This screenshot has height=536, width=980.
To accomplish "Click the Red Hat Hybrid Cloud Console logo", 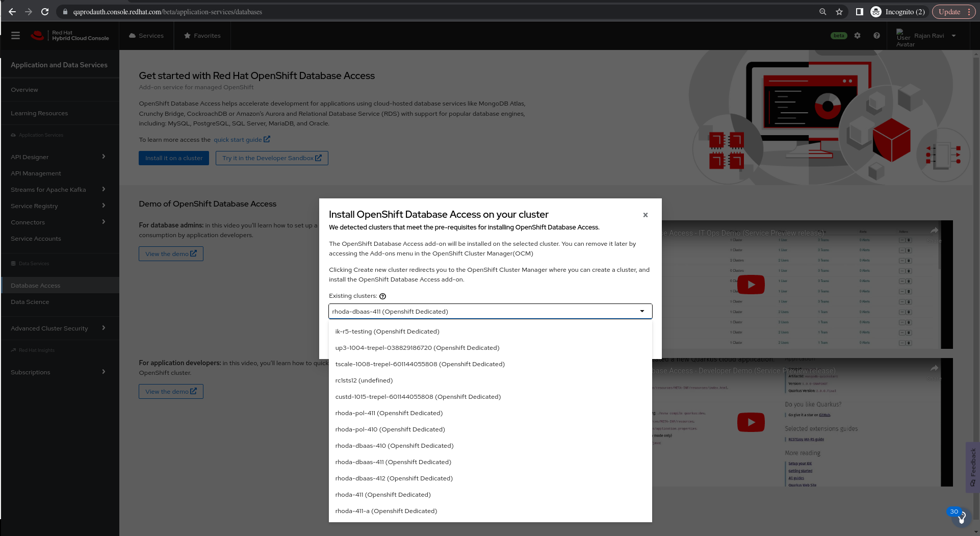I will (70, 36).
